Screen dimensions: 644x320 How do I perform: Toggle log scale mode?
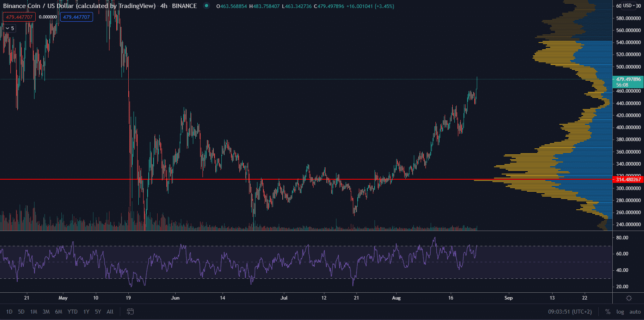pos(620,312)
